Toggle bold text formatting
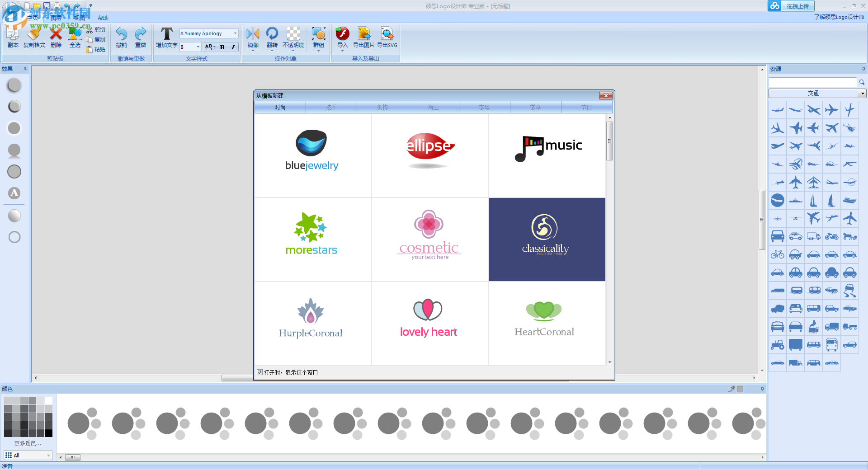 [x=222, y=47]
